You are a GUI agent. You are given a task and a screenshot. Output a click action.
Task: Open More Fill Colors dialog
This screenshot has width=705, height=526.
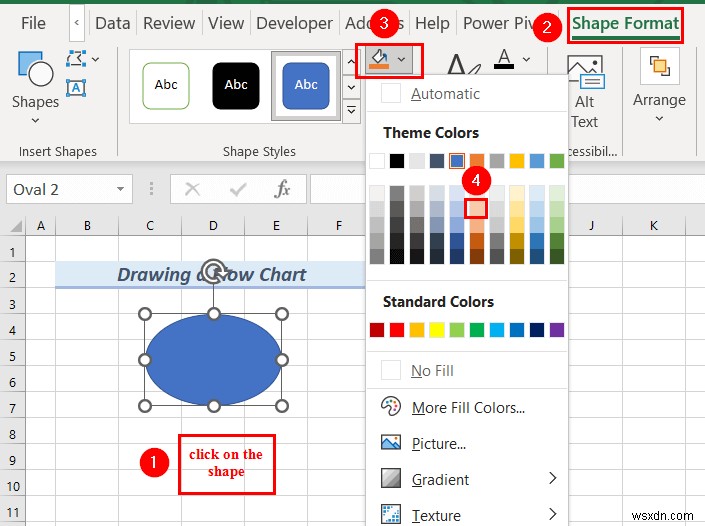[466, 407]
